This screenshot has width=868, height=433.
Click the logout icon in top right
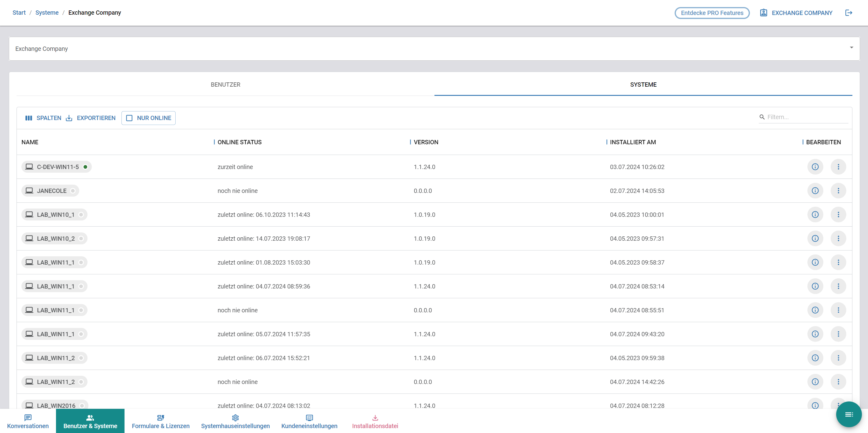[848, 13]
